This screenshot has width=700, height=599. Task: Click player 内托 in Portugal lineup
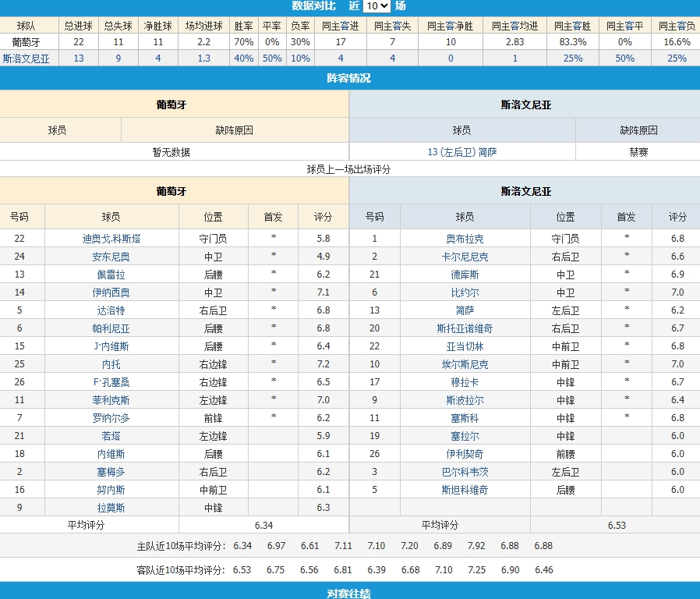point(111,364)
